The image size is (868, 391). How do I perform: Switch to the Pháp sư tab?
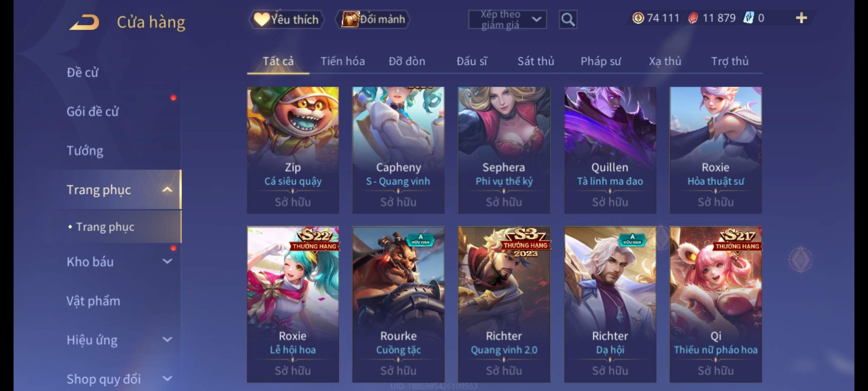(x=601, y=61)
